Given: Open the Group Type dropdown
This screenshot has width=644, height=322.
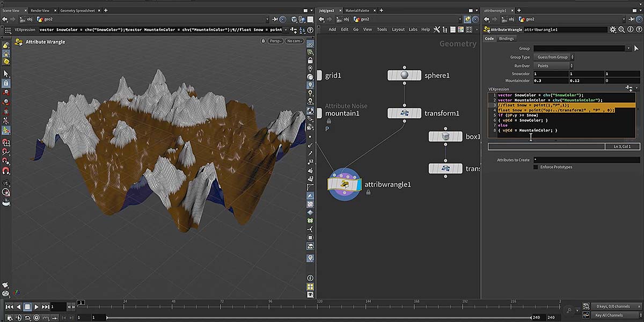Looking at the screenshot, I should point(554,57).
